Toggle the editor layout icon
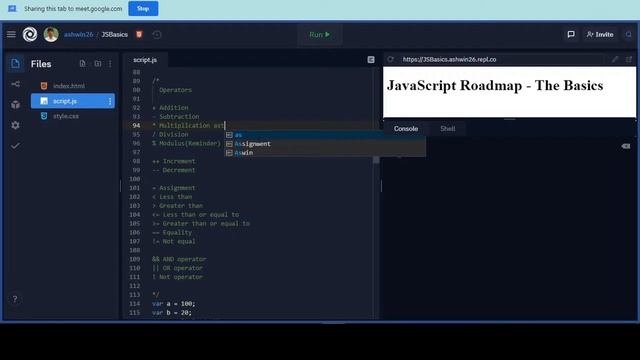Viewport: 640px width, 360px height. click(371, 60)
